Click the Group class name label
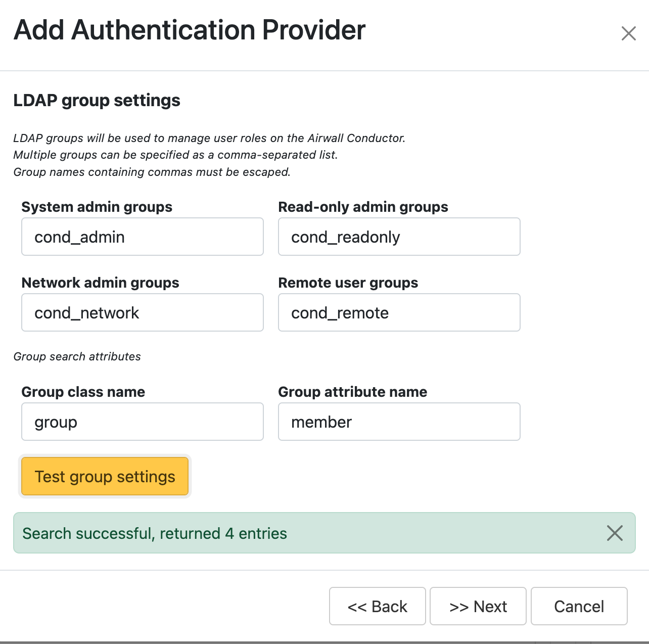The image size is (649, 644). 83,392
